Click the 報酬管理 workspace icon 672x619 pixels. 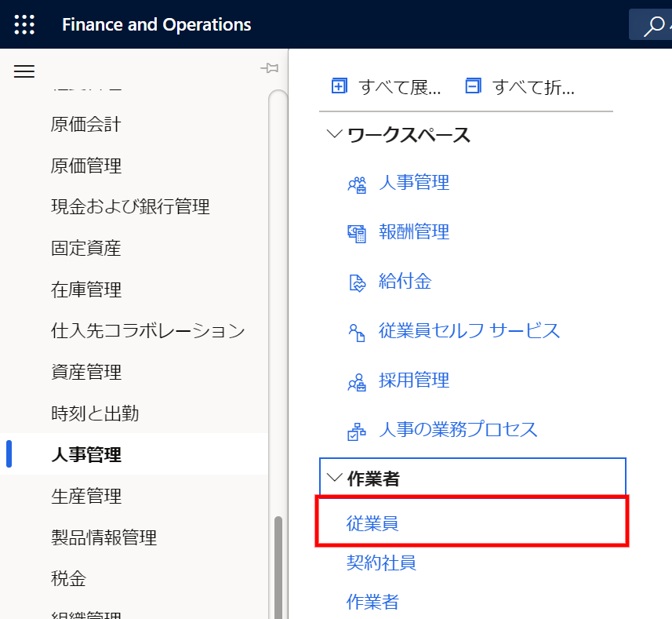357,234
